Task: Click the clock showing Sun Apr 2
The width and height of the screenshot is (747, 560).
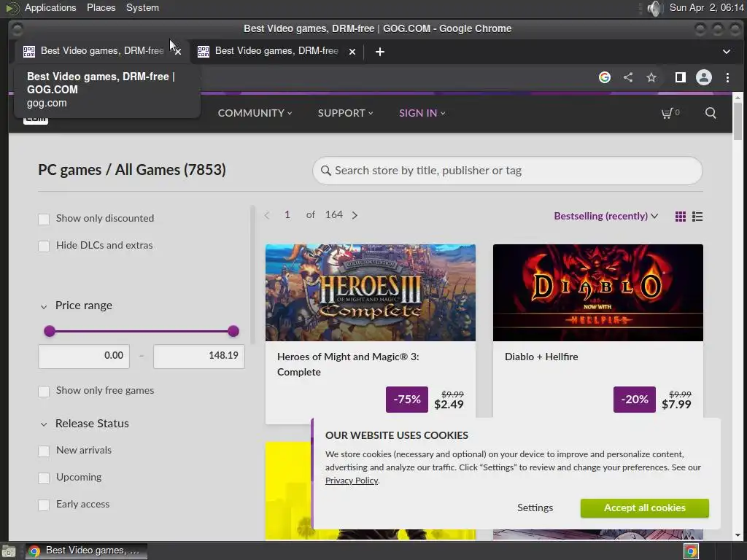Action: (x=706, y=7)
